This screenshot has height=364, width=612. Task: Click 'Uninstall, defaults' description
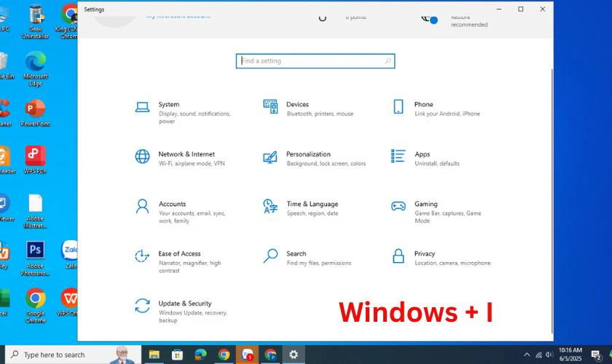coord(436,164)
